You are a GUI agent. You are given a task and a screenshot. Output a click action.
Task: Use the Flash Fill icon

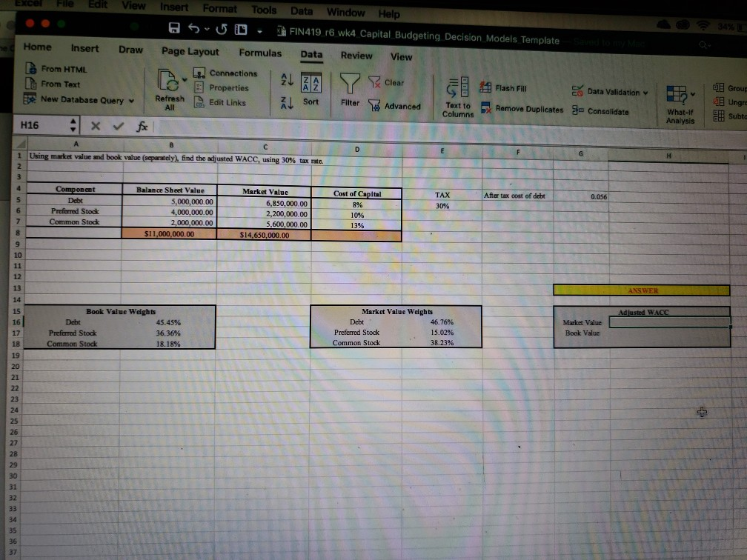485,87
